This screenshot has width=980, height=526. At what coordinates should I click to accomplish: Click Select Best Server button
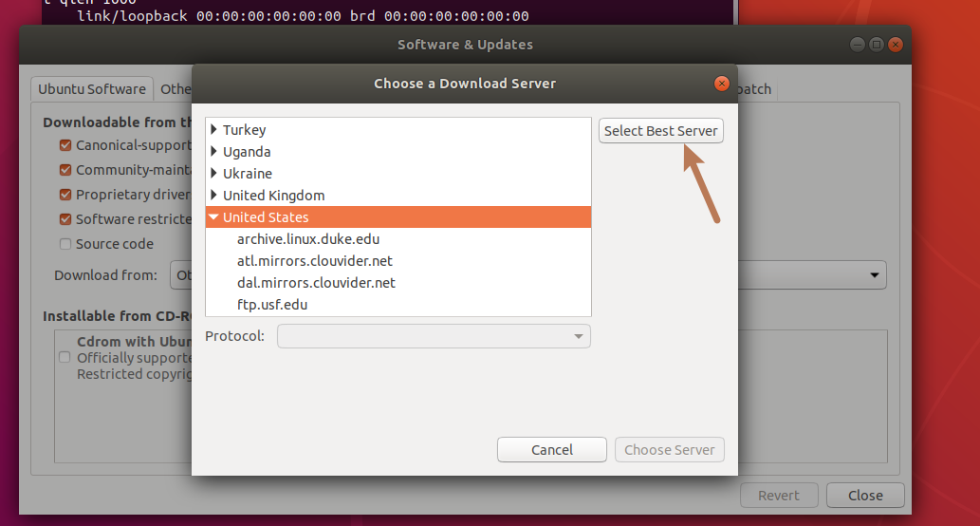(660, 131)
